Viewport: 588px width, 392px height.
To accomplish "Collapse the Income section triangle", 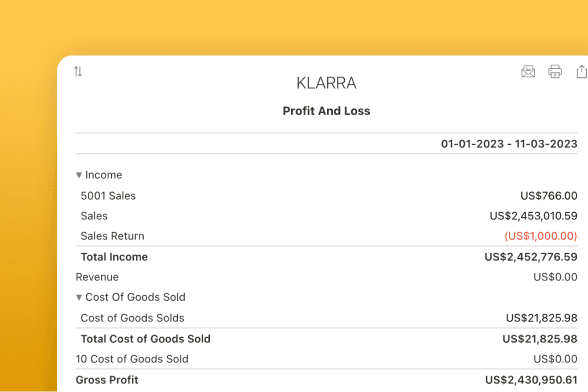I will pos(79,175).
